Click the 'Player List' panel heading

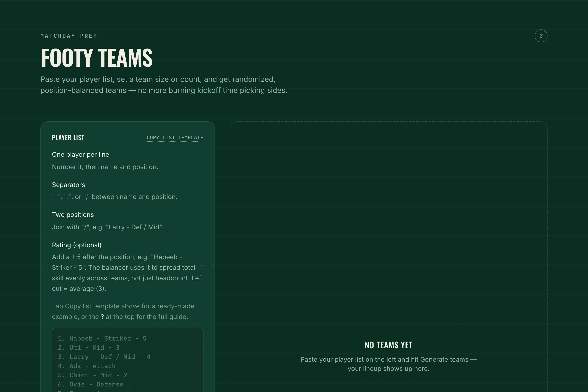[68, 138]
